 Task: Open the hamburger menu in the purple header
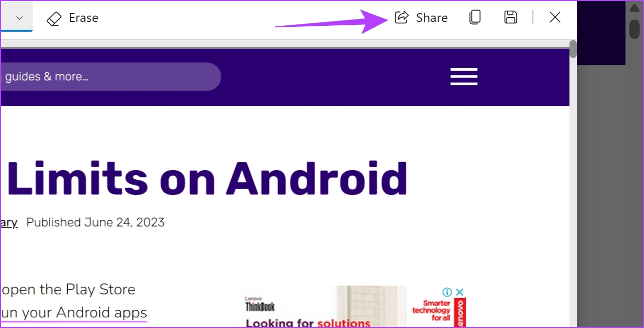pos(464,77)
